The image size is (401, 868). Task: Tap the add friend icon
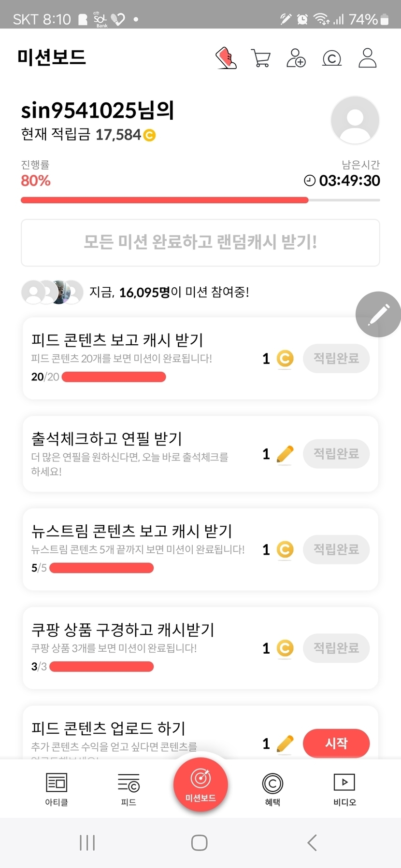click(x=296, y=58)
